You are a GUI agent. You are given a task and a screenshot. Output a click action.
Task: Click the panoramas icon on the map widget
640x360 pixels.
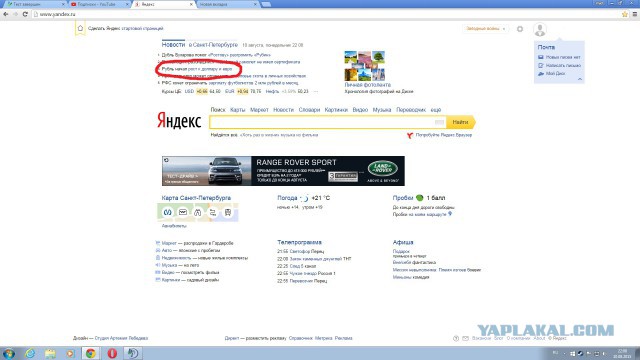198,212
